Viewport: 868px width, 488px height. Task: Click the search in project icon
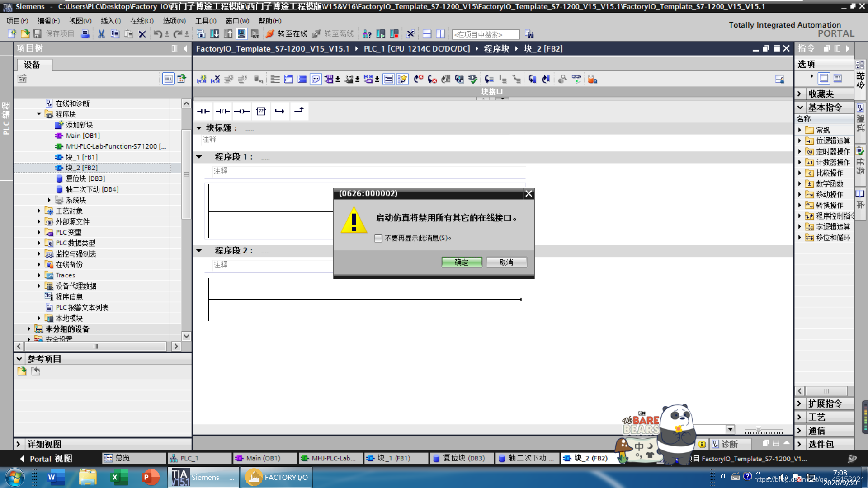tap(529, 34)
